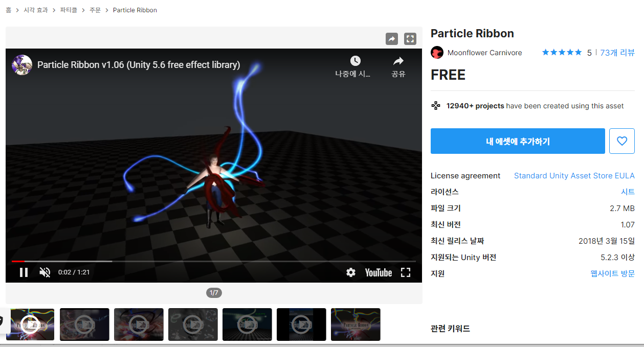Click the '시트' license link
The image size is (644, 347).
coord(628,192)
